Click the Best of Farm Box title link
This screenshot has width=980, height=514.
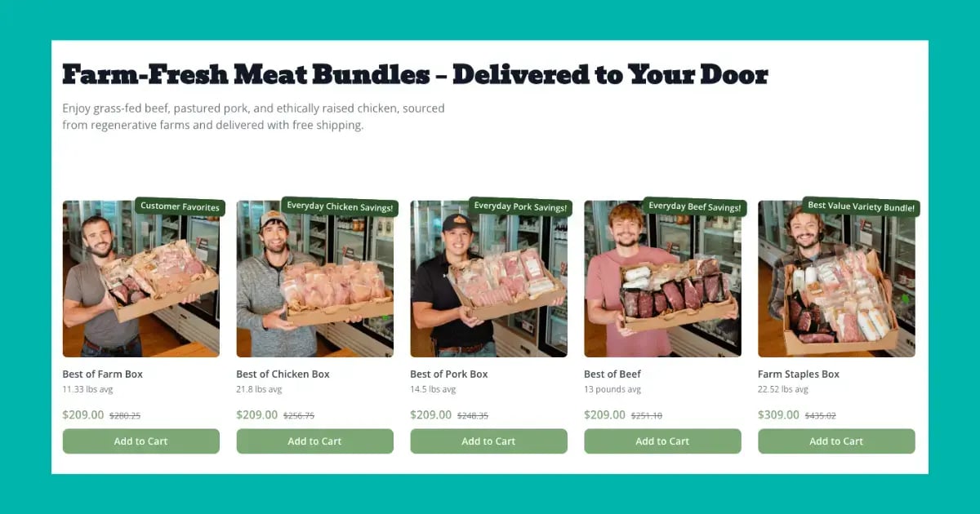pos(103,374)
